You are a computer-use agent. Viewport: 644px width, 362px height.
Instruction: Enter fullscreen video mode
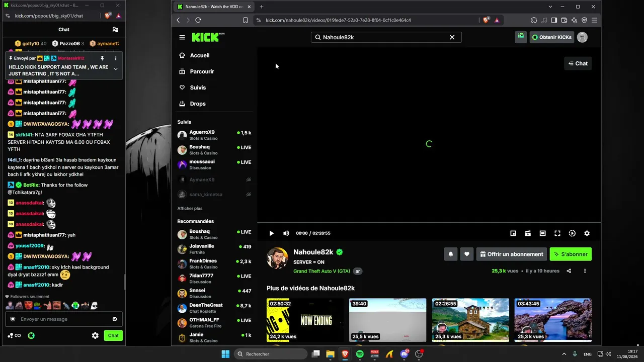click(557, 233)
